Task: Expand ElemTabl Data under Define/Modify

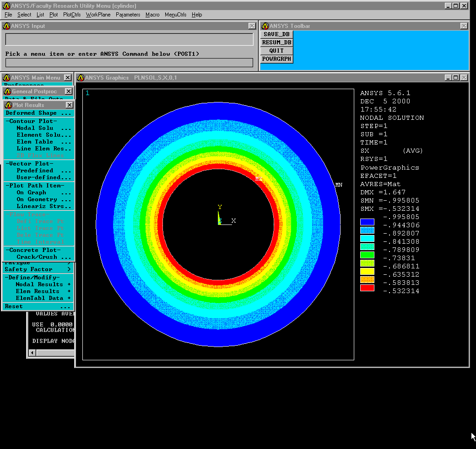Action: (x=43, y=298)
